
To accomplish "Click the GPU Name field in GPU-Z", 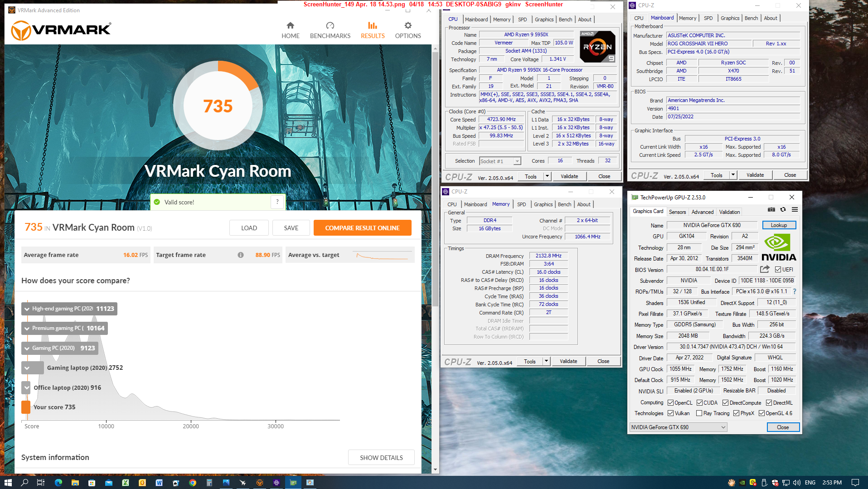I will pos(712,225).
